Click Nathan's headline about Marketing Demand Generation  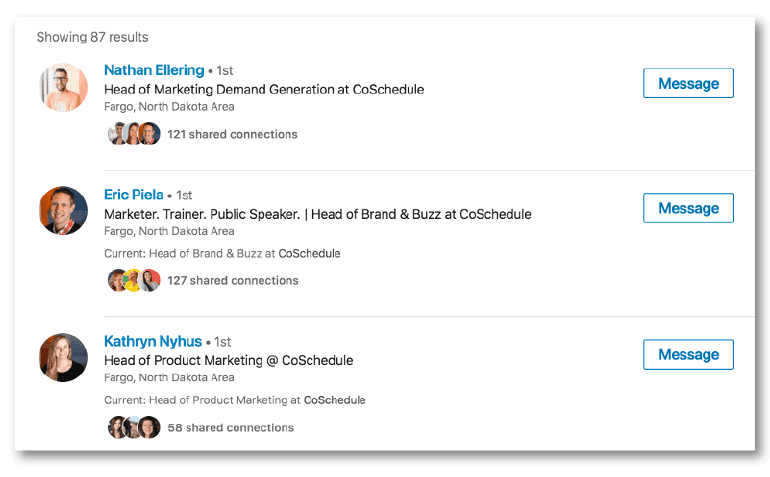(264, 90)
